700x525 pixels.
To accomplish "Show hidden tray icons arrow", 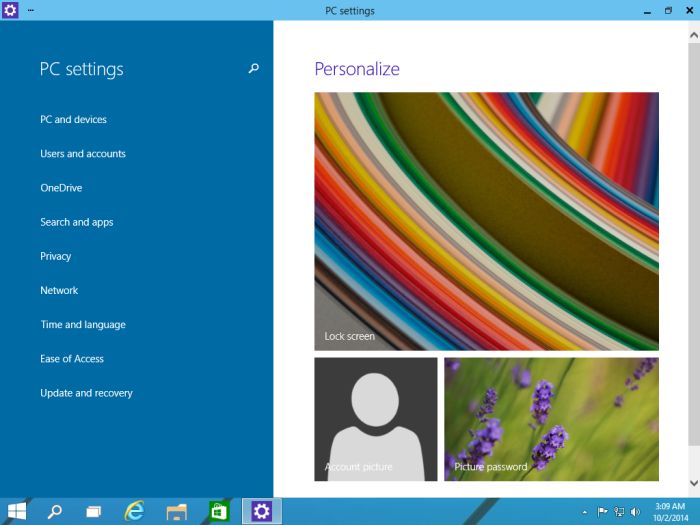I will pyautogui.click(x=585, y=511).
